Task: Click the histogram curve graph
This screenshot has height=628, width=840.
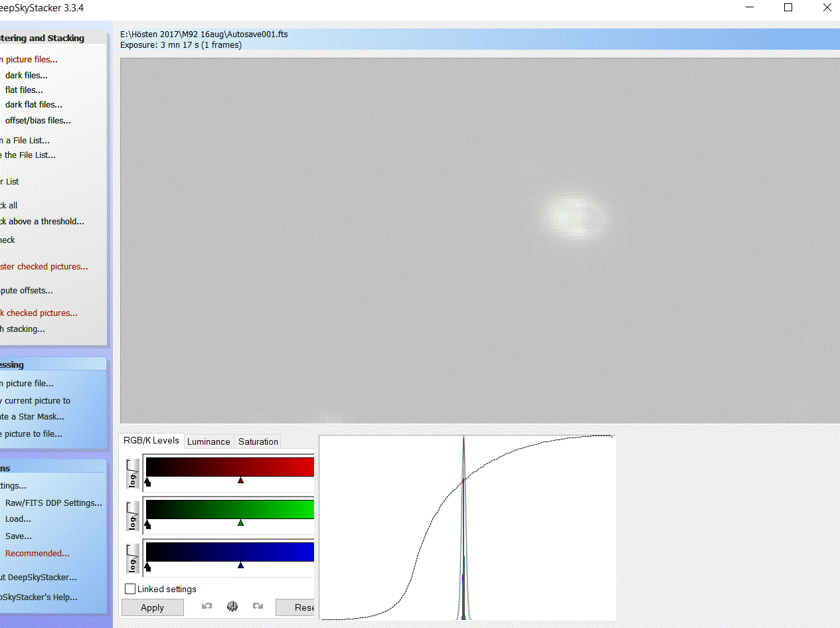Action: click(467, 528)
